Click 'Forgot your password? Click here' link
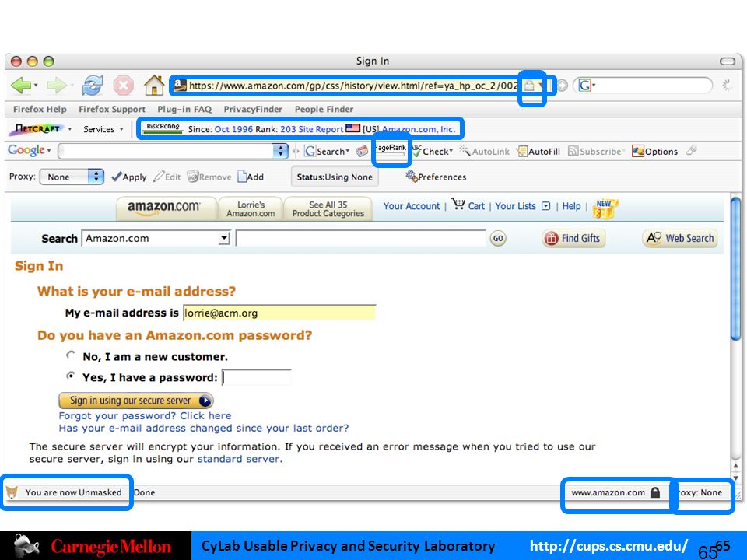Viewport: 747px width, 560px height. (145, 415)
